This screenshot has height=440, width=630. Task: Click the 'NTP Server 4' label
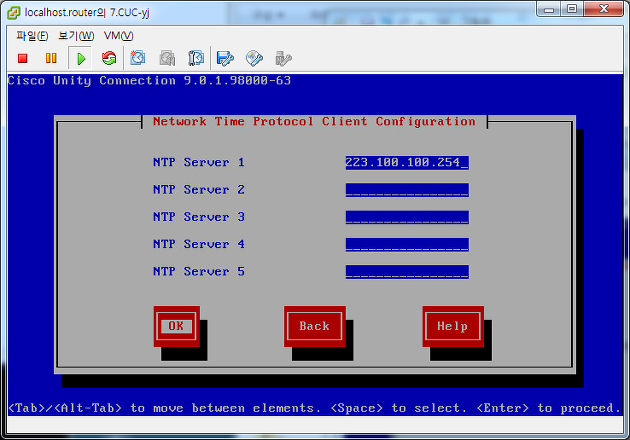[199, 244]
